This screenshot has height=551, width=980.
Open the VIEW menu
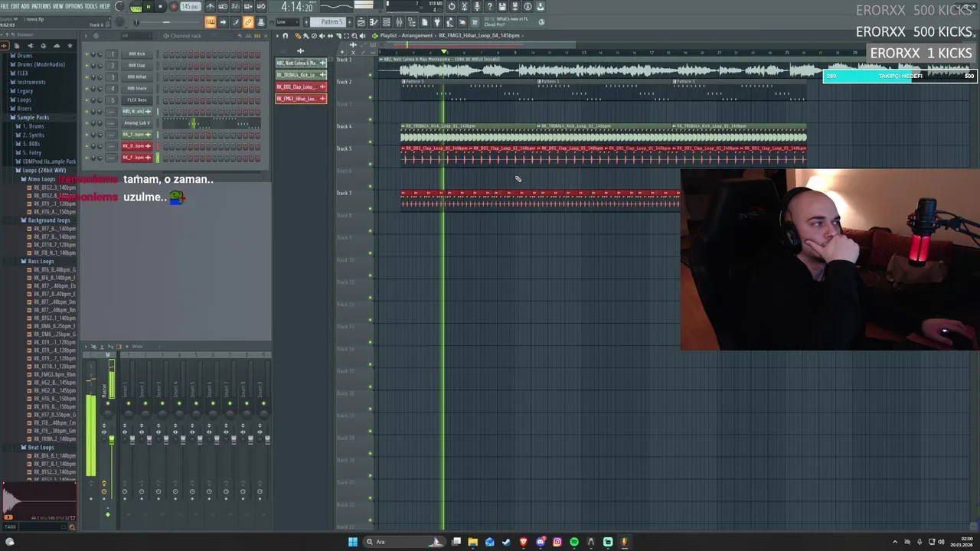(58, 6)
